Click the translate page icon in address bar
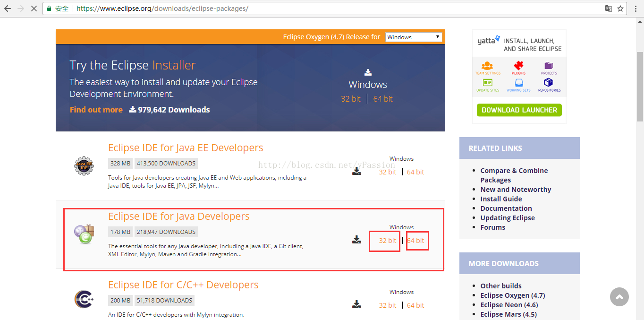Viewport: 644px width, 320px height. click(x=609, y=9)
